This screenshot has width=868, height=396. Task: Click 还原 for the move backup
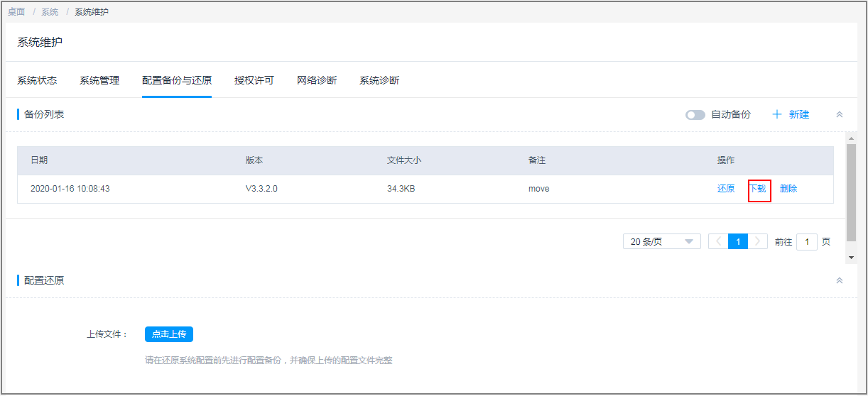click(726, 189)
